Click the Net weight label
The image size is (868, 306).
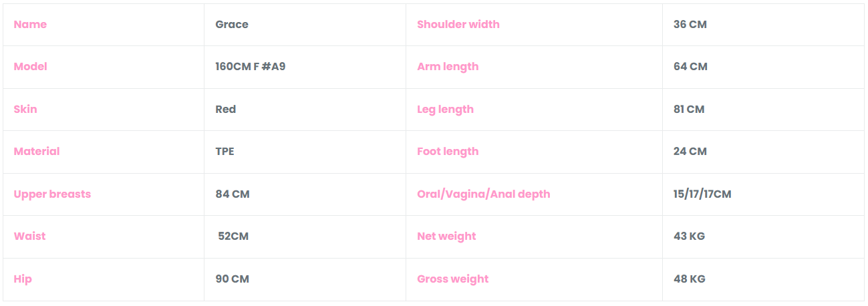[446, 237]
